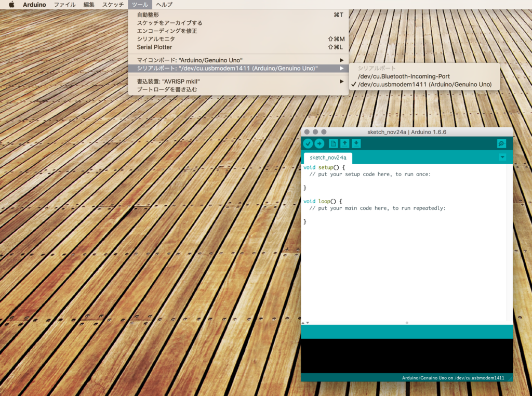Screen dimensions: 532x396
Task: Close the Arduino sketch window
Action: click(x=307, y=132)
